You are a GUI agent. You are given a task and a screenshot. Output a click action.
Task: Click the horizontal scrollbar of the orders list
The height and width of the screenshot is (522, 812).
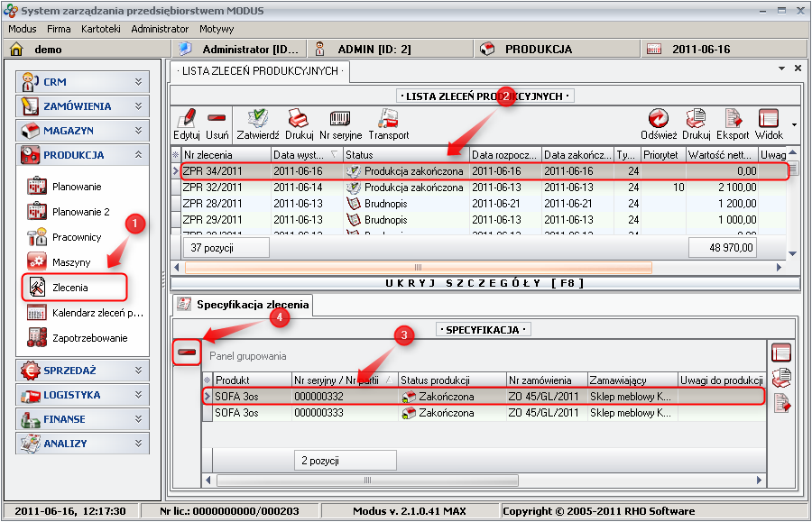pos(417,268)
